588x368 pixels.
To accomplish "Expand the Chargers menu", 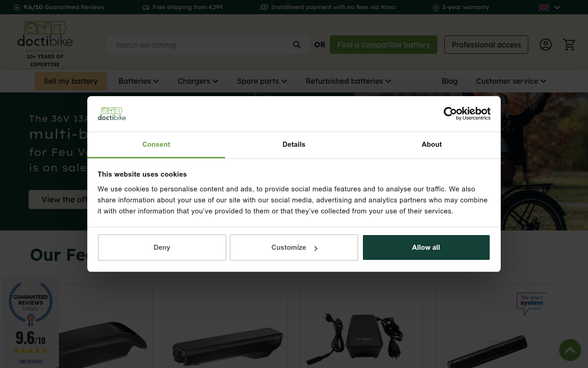I will [198, 81].
